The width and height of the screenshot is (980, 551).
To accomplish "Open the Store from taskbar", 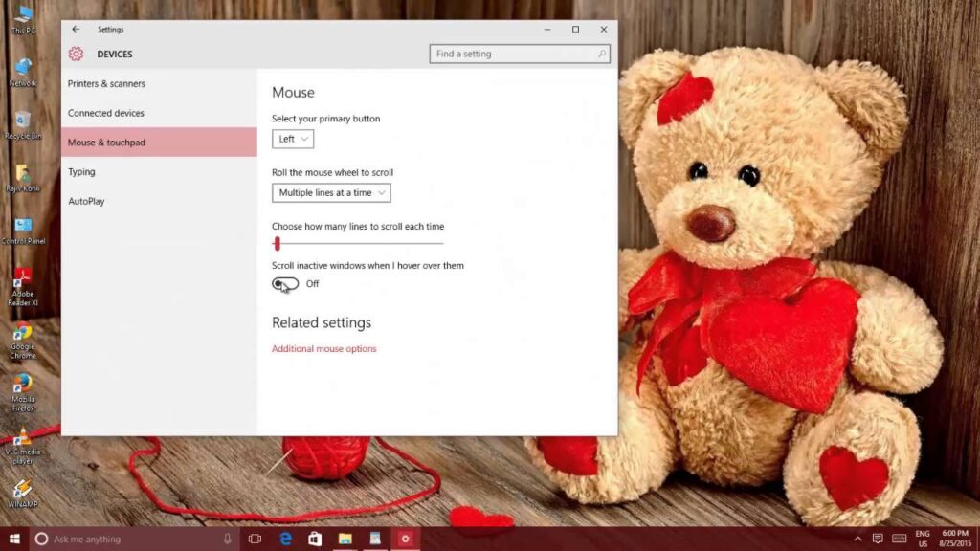I will [315, 539].
